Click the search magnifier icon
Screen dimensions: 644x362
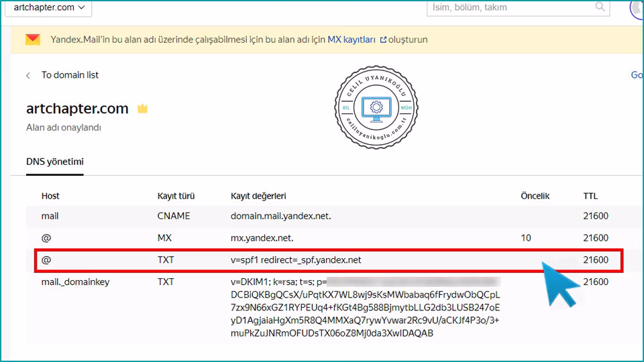click(x=600, y=7)
